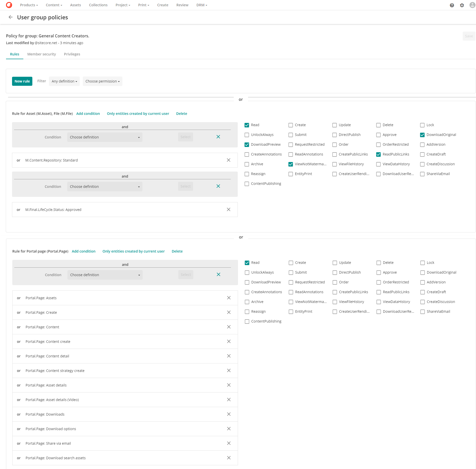Open the Review menu item
The width and height of the screenshot is (476, 469).
(182, 5)
